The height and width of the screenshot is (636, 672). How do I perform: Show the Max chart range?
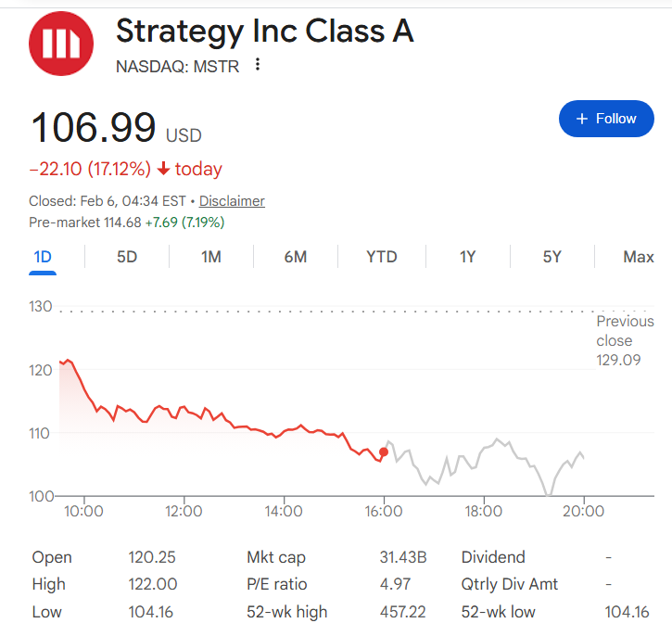coord(638,257)
